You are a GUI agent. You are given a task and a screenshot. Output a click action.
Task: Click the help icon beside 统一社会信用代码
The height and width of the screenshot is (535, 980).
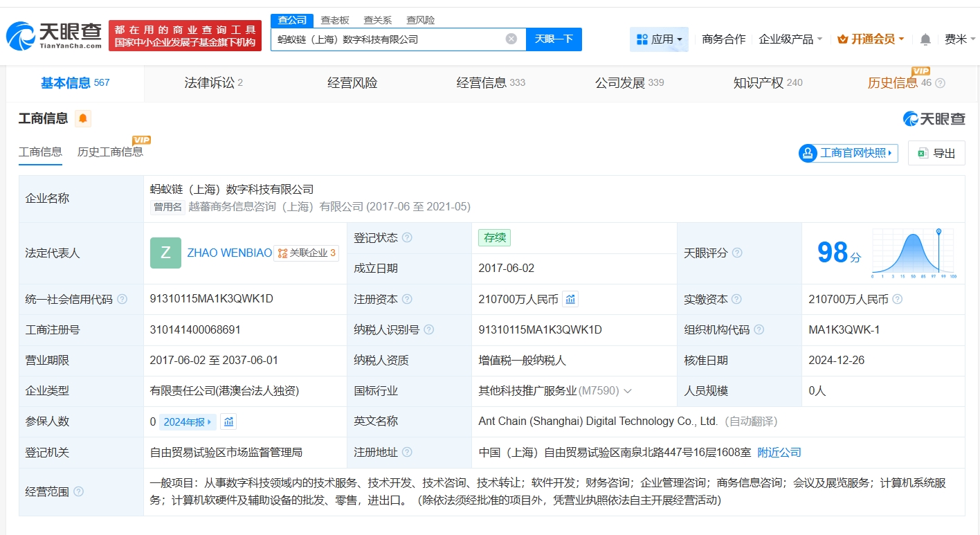point(122,299)
